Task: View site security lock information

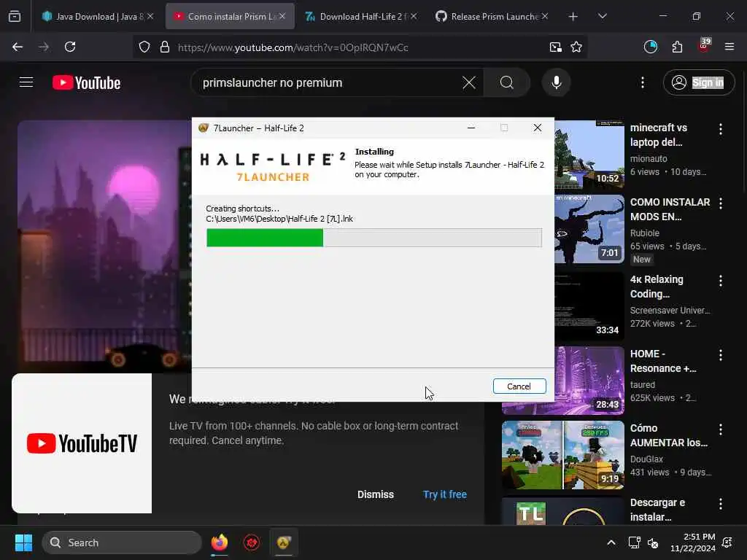Action: coord(165,47)
